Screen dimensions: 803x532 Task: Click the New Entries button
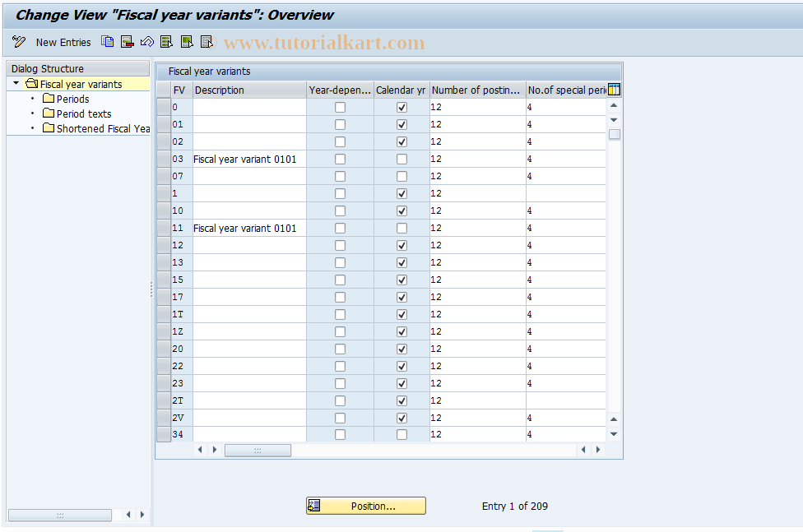(x=63, y=42)
